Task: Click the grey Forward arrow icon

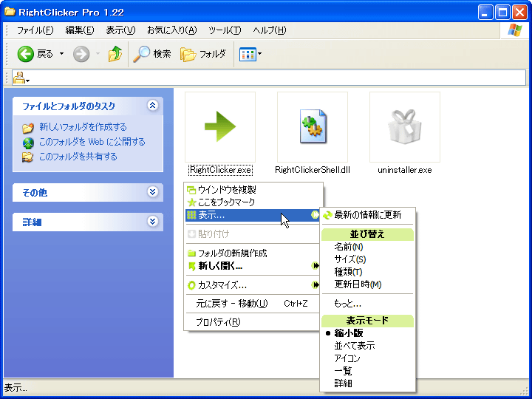Action: point(81,54)
